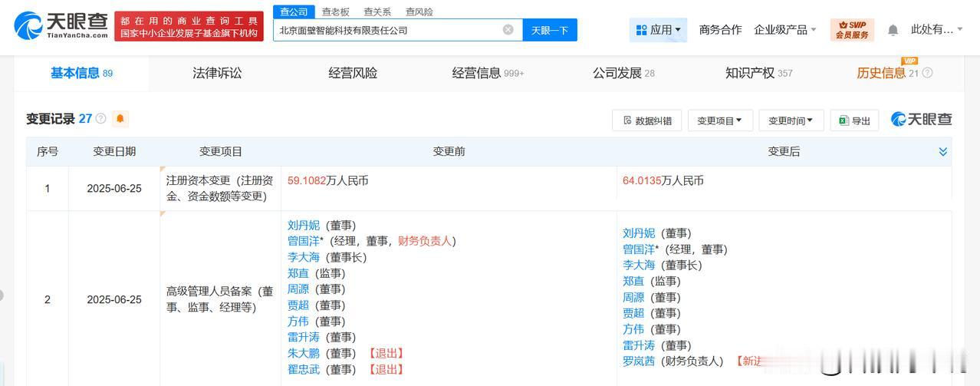Open 翟忠武 director profile link
Screen dimensions: 980x386
pos(304,370)
